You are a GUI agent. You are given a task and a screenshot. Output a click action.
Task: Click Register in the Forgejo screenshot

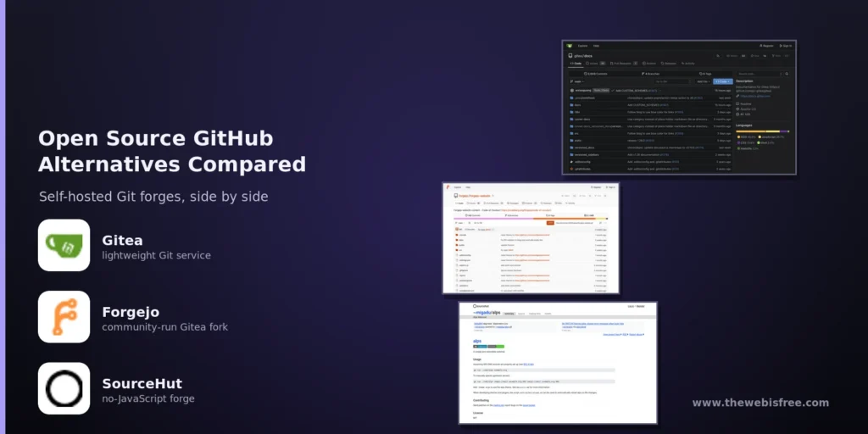click(596, 187)
